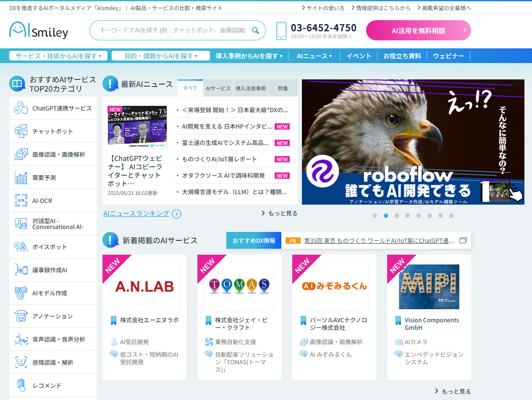Click the search magnifier icon
The width and height of the screenshot is (532, 400).
256,31
